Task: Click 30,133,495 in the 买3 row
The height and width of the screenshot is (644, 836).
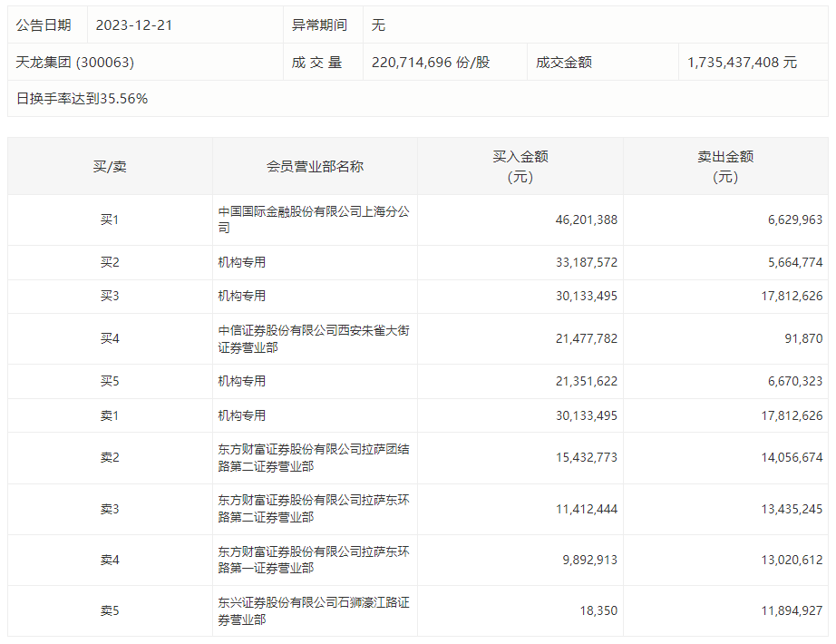Action: 586,296
